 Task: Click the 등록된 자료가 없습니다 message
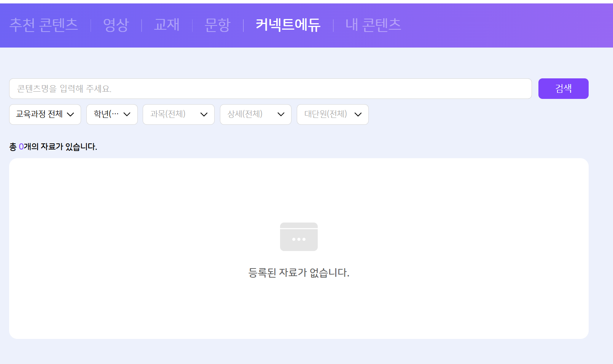pos(299,272)
